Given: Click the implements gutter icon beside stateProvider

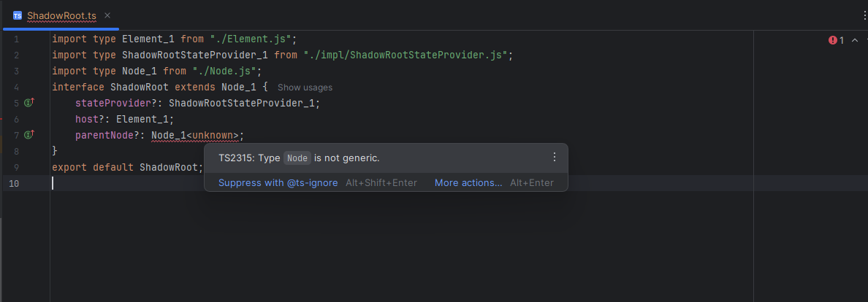Looking at the screenshot, I should coord(30,103).
